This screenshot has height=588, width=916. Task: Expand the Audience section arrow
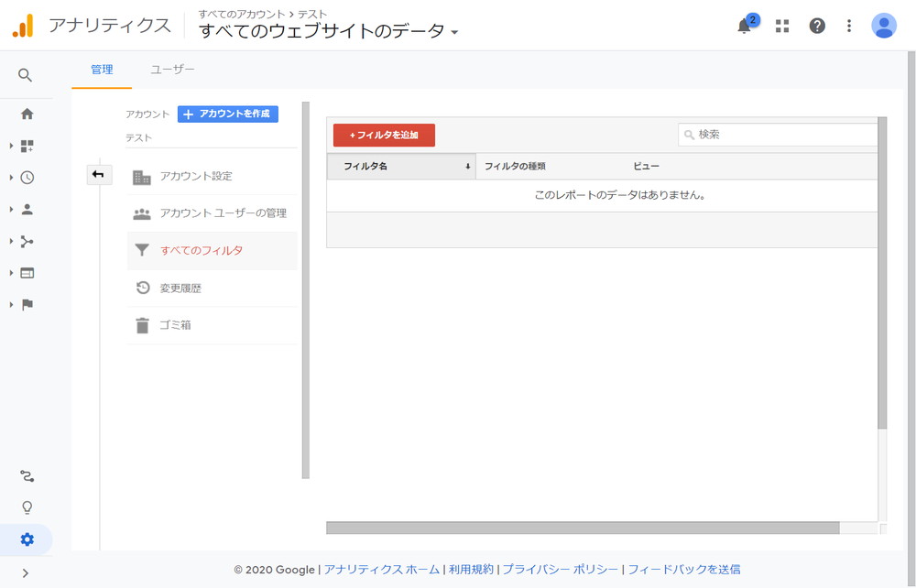[x=11, y=210]
